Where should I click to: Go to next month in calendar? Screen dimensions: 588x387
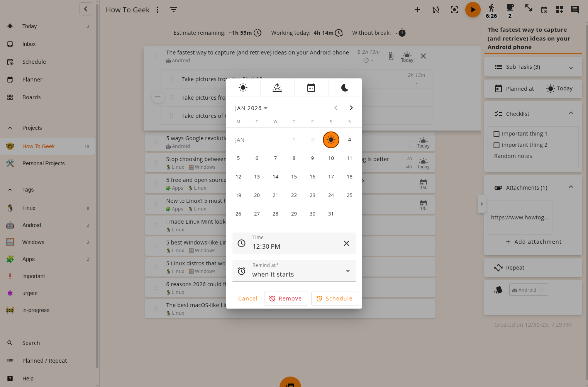coord(351,108)
